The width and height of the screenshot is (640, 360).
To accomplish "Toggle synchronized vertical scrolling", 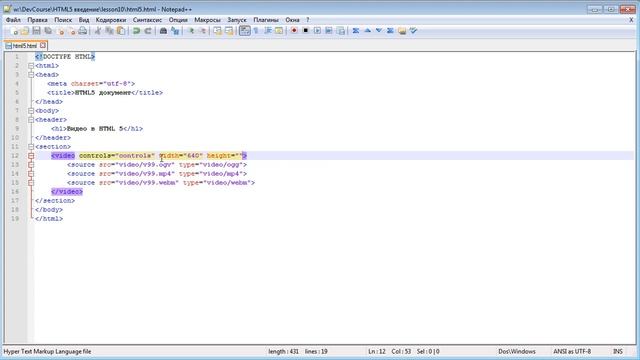I will click(218, 31).
